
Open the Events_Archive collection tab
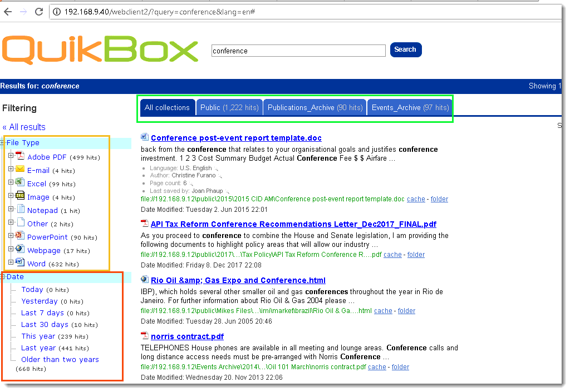(x=410, y=107)
